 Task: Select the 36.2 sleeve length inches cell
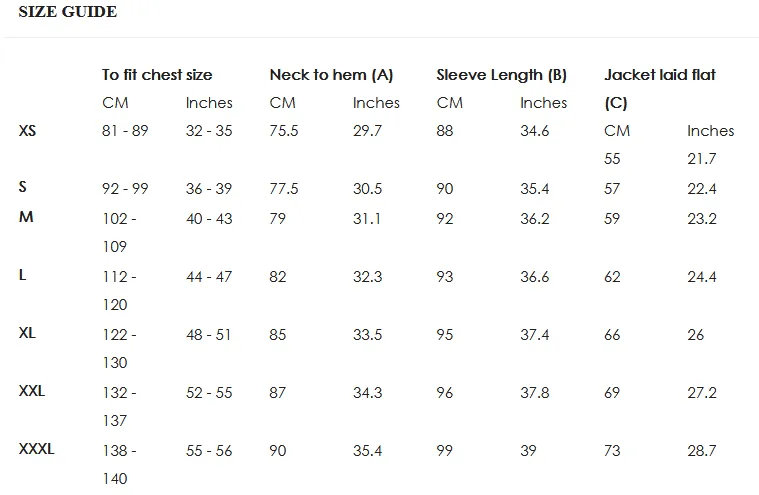click(535, 219)
